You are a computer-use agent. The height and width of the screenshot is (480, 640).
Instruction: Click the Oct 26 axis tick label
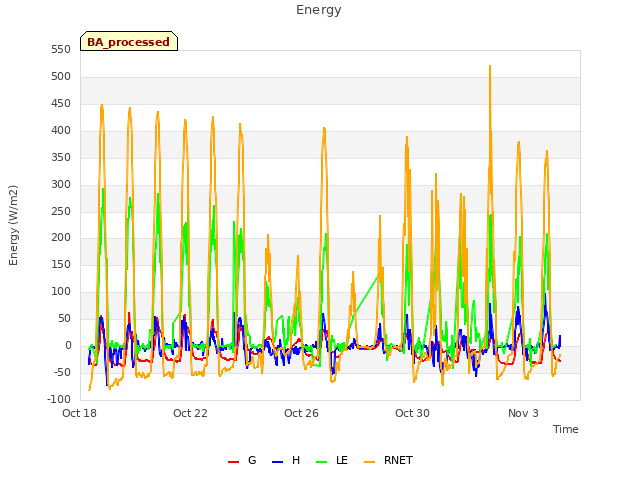(301, 413)
